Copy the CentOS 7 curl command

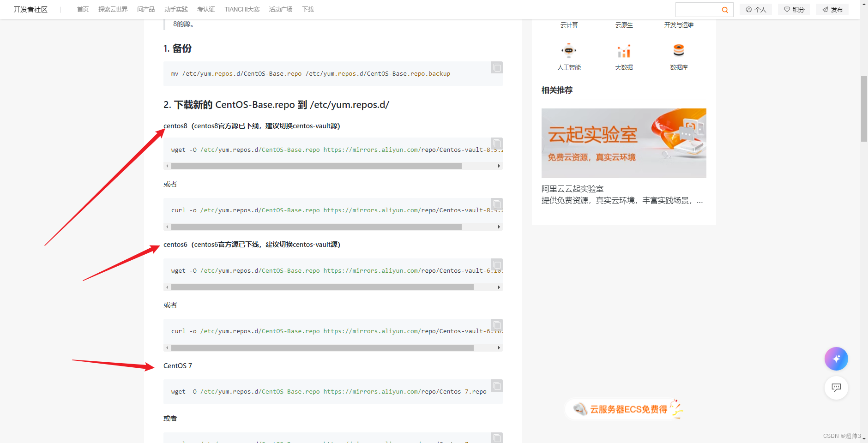(497, 438)
